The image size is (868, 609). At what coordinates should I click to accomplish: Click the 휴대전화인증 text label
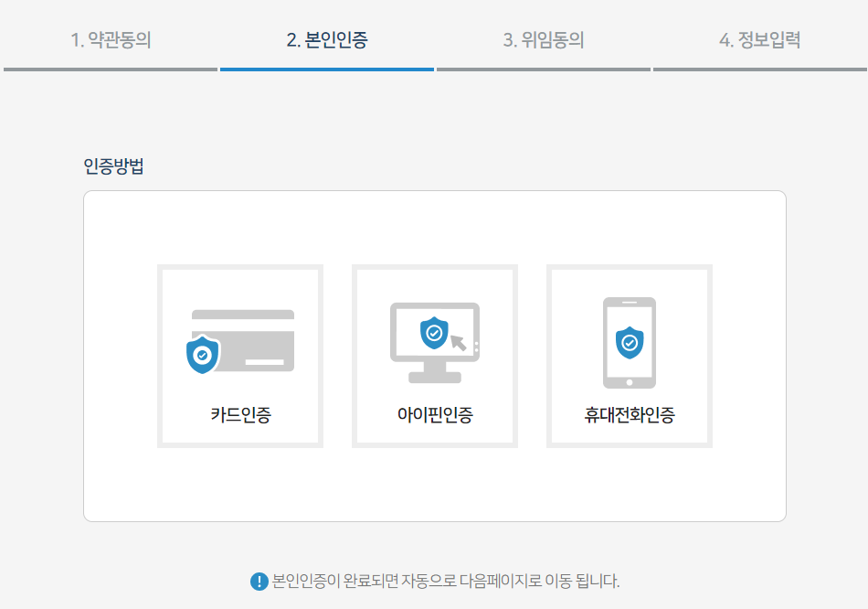[629, 413]
